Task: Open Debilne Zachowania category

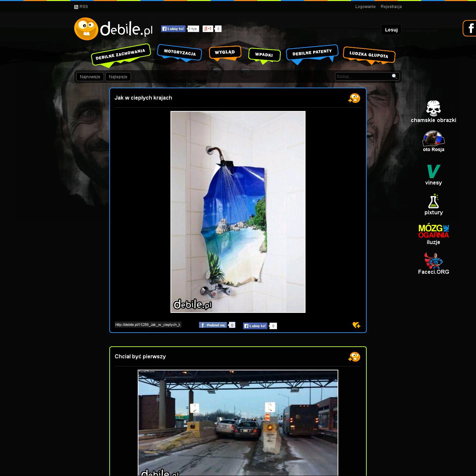Action: (x=120, y=54)
